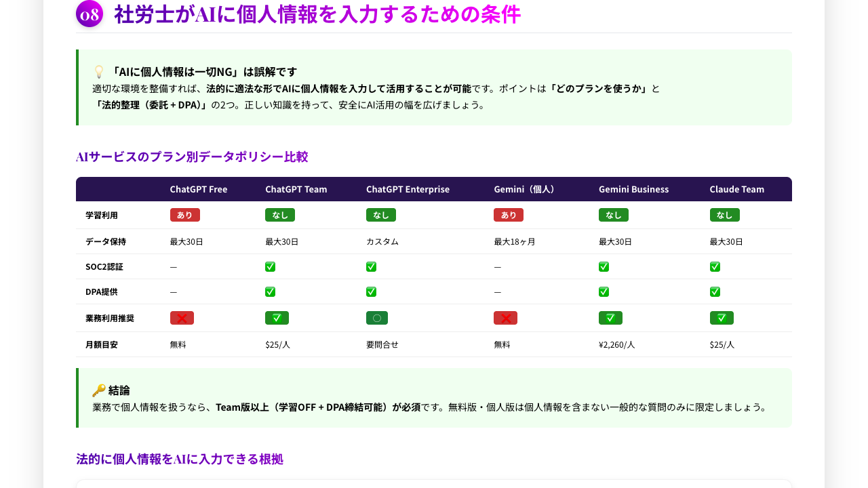Click the あり badge under ChatGPT Free

(x=185, y=215)
